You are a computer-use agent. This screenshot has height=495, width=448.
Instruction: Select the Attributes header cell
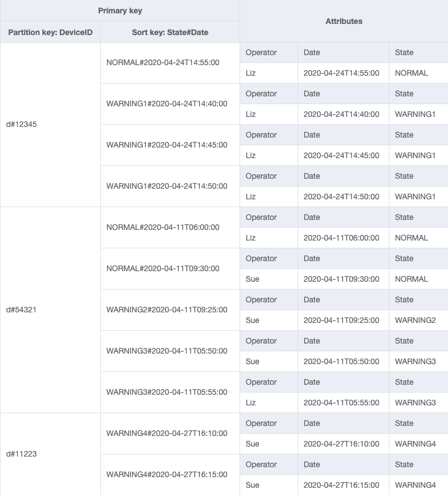tap(344, 21)
